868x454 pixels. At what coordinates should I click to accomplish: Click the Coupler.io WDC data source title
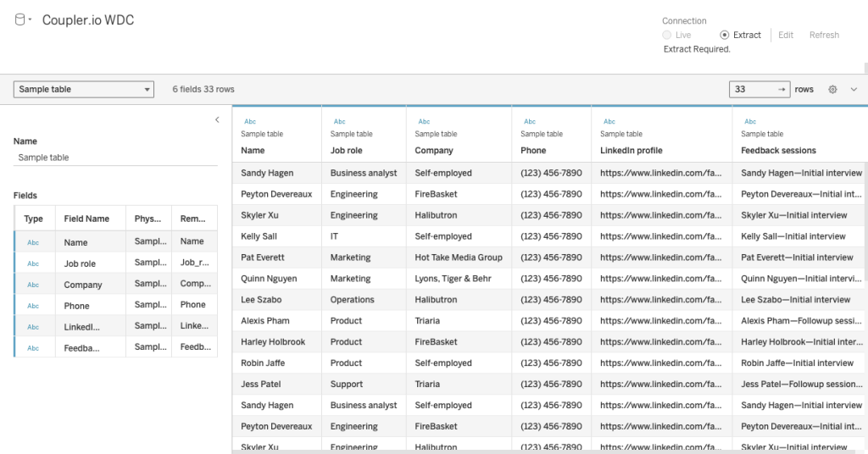point(88,20)
